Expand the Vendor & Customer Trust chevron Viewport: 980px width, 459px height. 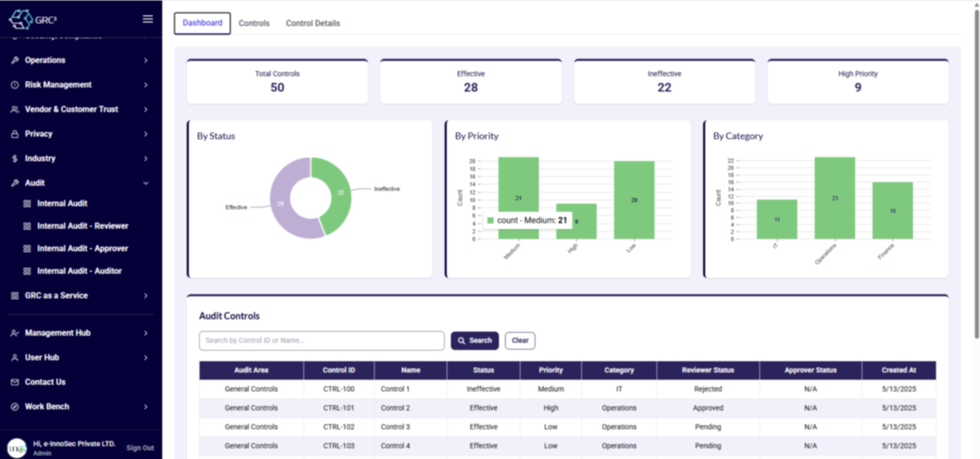pyautogui.click(x=146, y=110)
